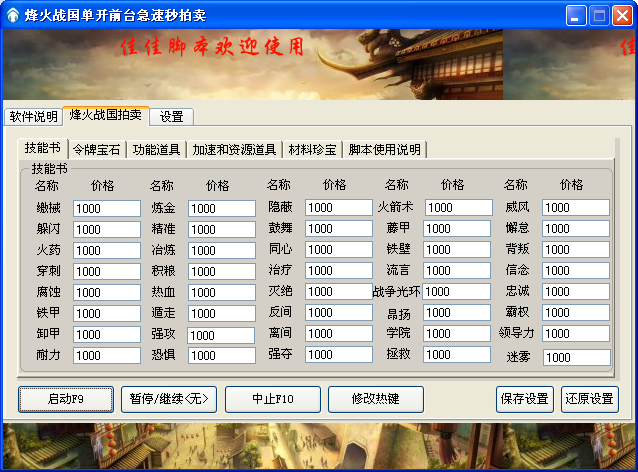Screen dimensions: 638x472
Task: Focus the 精准 price field
Action: pyautogui.click(x=222, y=229)
